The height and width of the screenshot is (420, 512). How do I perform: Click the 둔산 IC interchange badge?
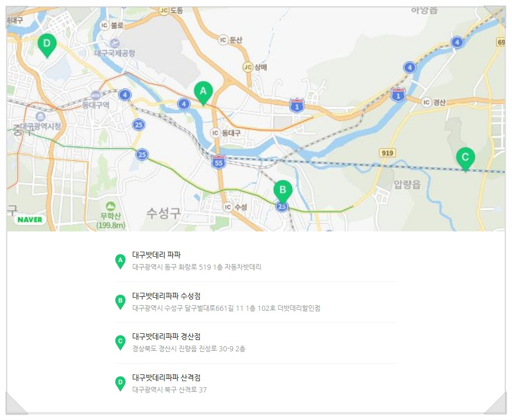pyautogui.click(x=223, y=40)
